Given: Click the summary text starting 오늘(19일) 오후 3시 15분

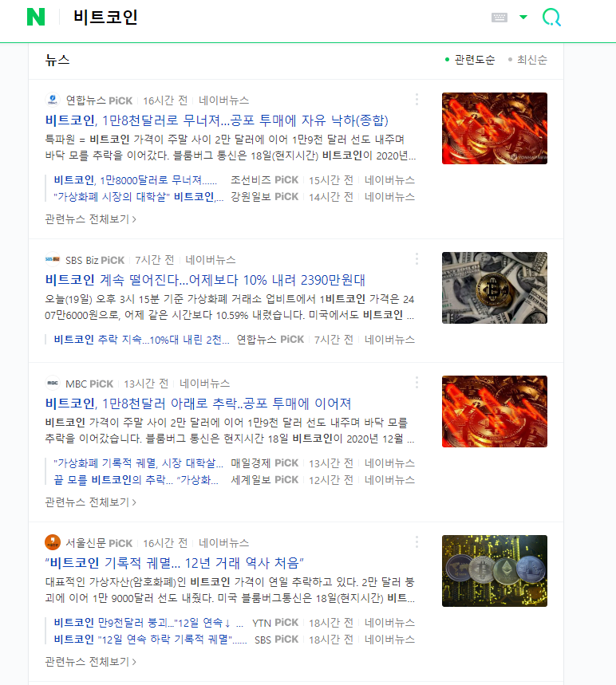Looking at the screenshot, I should point(230,307).
